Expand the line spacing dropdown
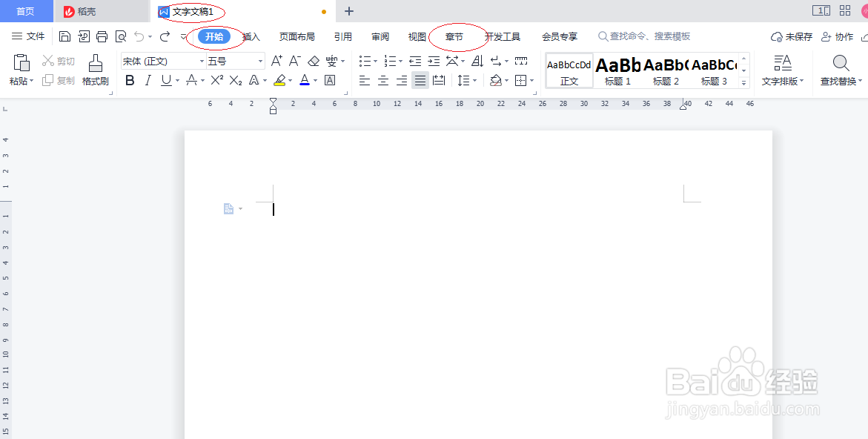 pyautogui.click(x=474, y=81)
